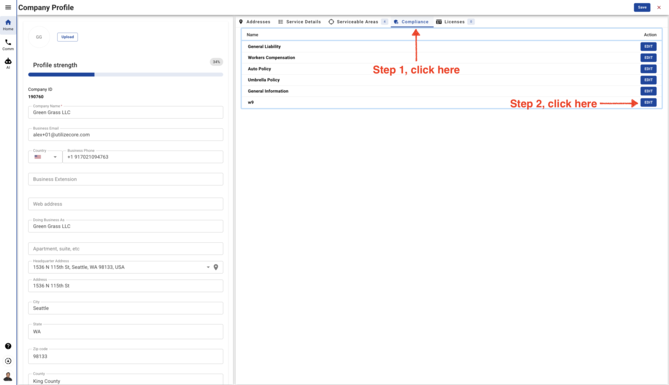Click the Apartment, suite, etc field

coord(125,248)
